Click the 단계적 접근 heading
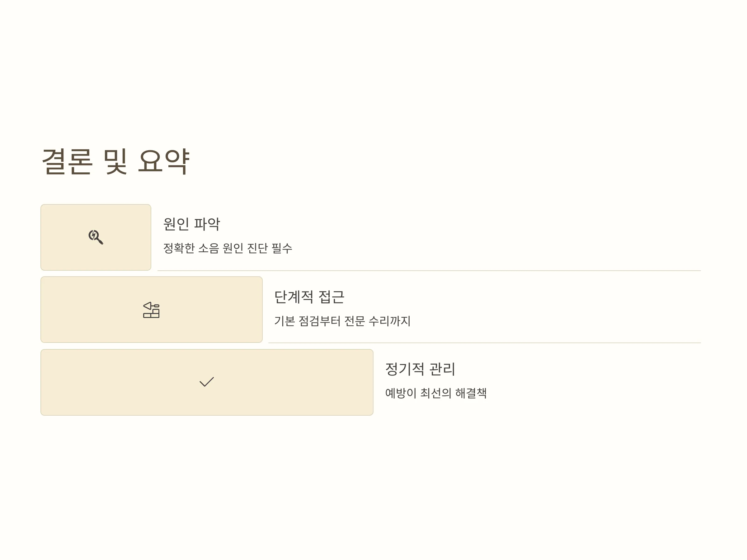This screenshot has height=560, width=747. pos(309,297)
